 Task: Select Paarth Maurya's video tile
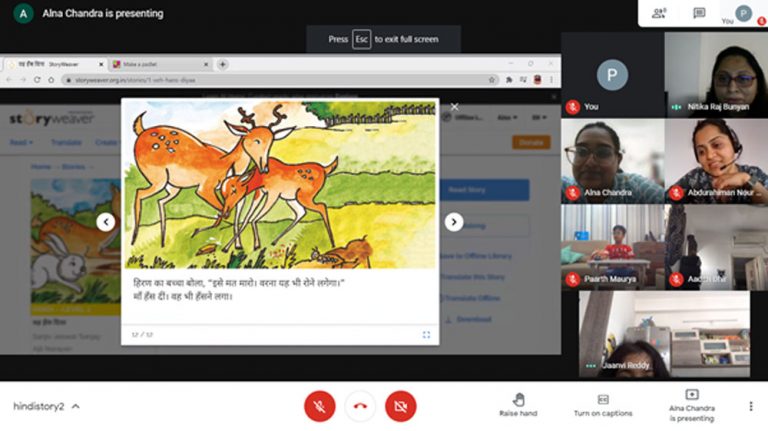point(613,247)
